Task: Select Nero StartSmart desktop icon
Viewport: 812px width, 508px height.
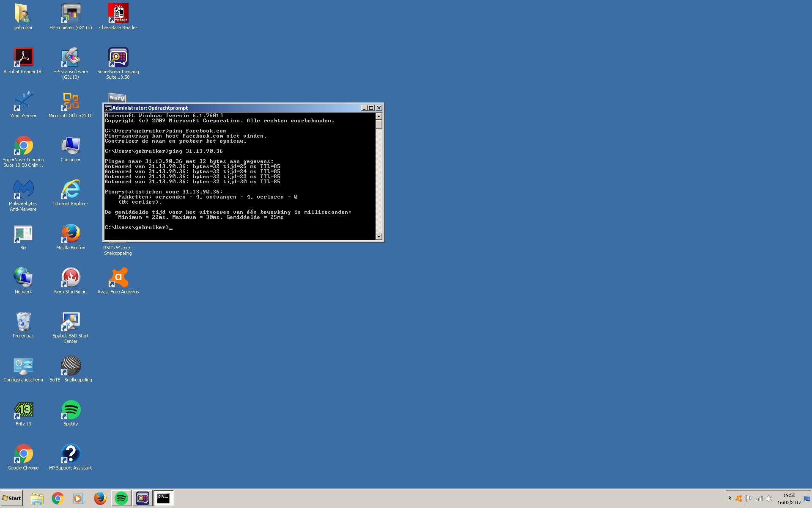Action: coord(71,278)
